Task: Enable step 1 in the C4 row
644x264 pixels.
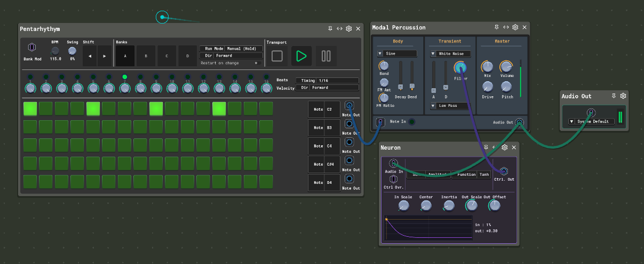Action: [30, 145]
